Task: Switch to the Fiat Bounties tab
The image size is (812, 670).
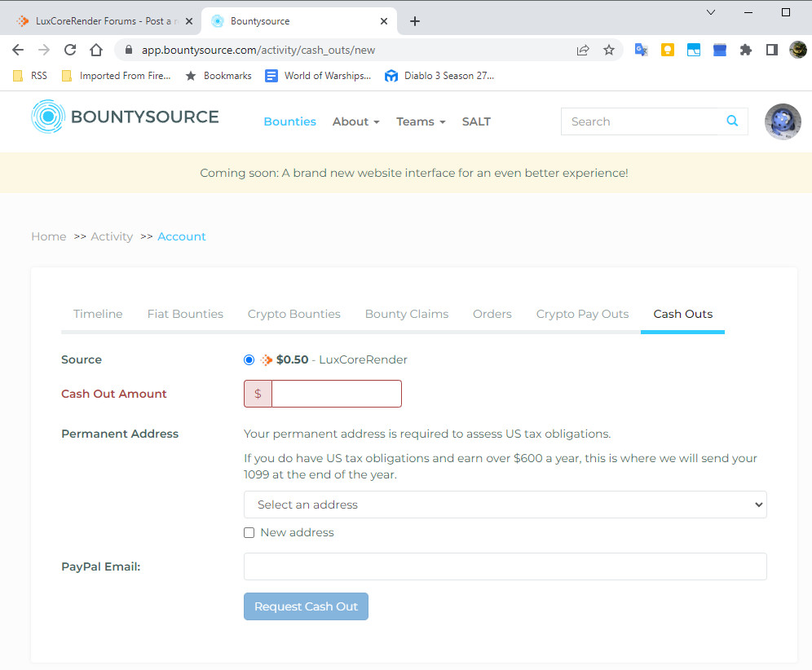Action: [x=185, y=314]
